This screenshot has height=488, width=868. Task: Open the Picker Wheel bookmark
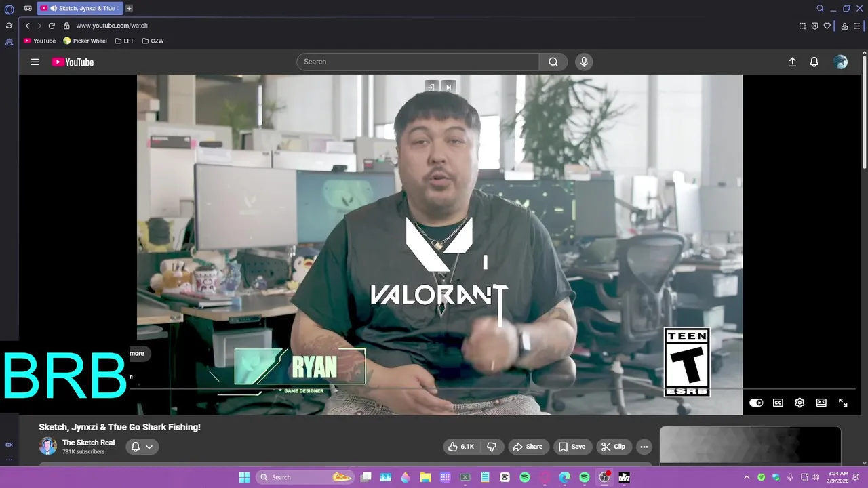click(x=85, y=41)
